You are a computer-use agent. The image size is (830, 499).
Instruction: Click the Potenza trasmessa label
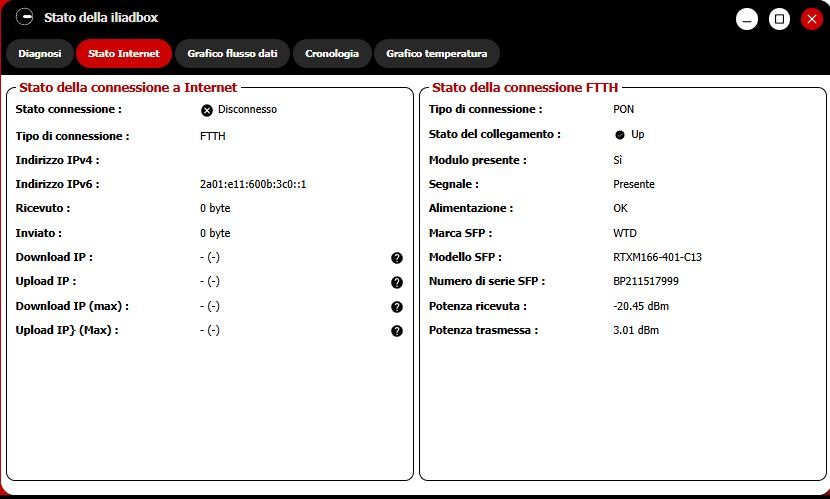coord(483,330)
